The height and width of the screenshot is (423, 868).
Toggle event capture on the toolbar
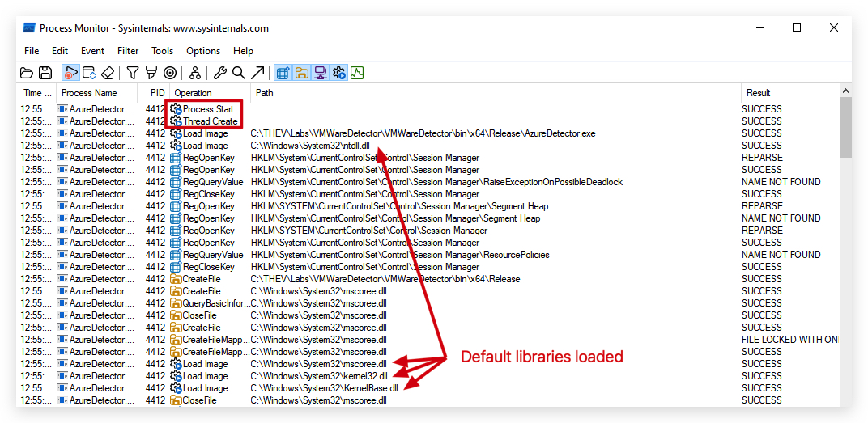[70, 73]
